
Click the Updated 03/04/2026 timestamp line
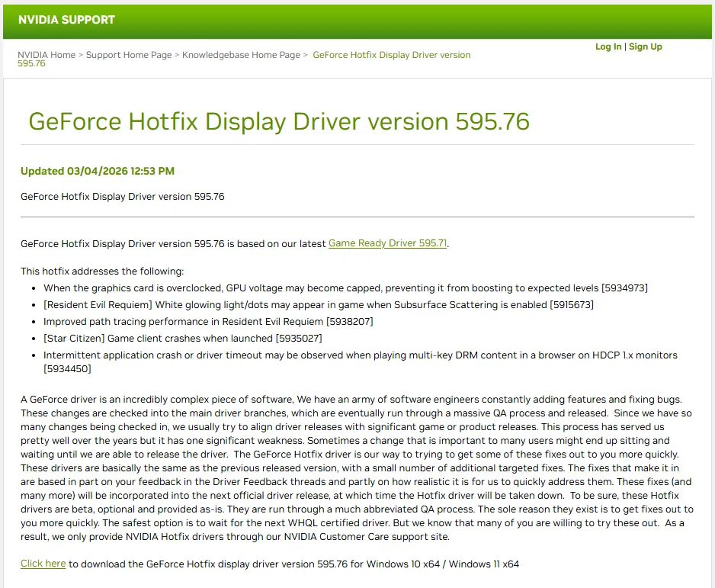pos(97,171)
